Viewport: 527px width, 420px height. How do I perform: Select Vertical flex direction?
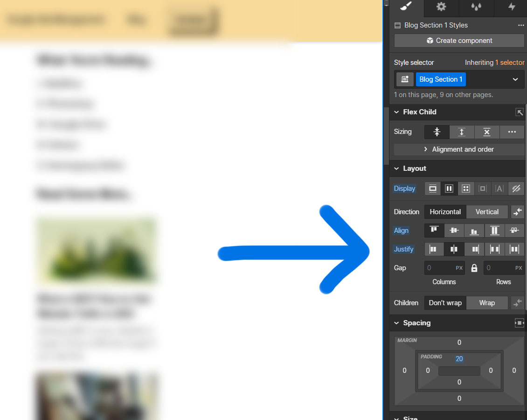tap(487, 212)
